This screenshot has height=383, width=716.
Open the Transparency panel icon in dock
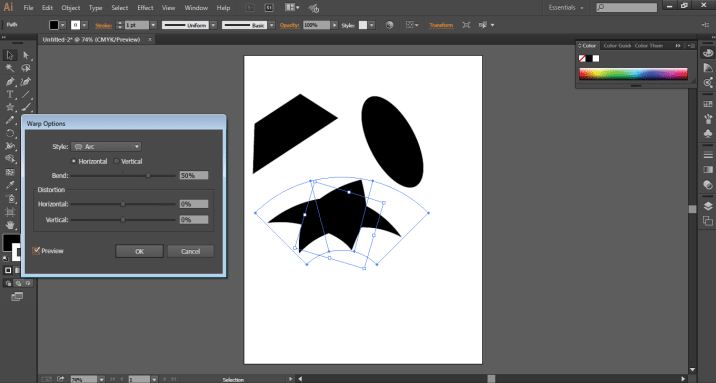708,184
